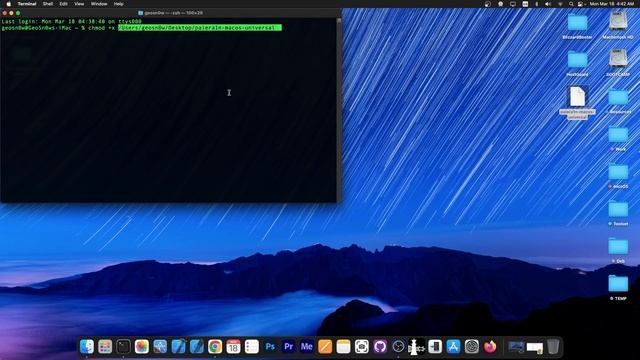Open the App Store from the Dock
640x360 pixels.
coord(453,347)
